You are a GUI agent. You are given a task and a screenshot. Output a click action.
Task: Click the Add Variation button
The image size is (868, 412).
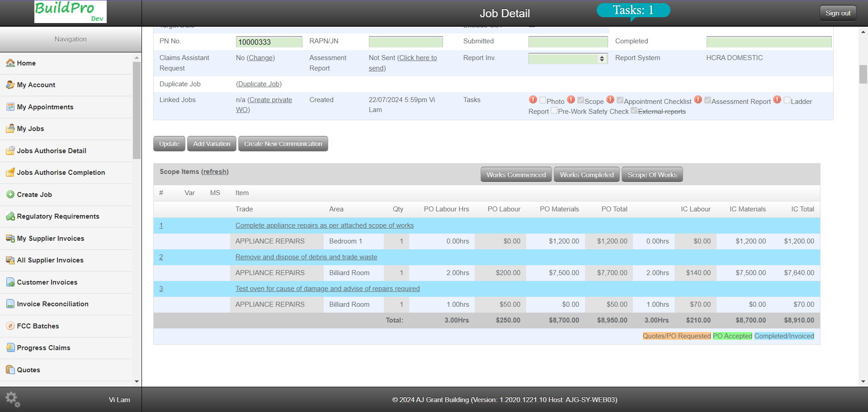212,144
